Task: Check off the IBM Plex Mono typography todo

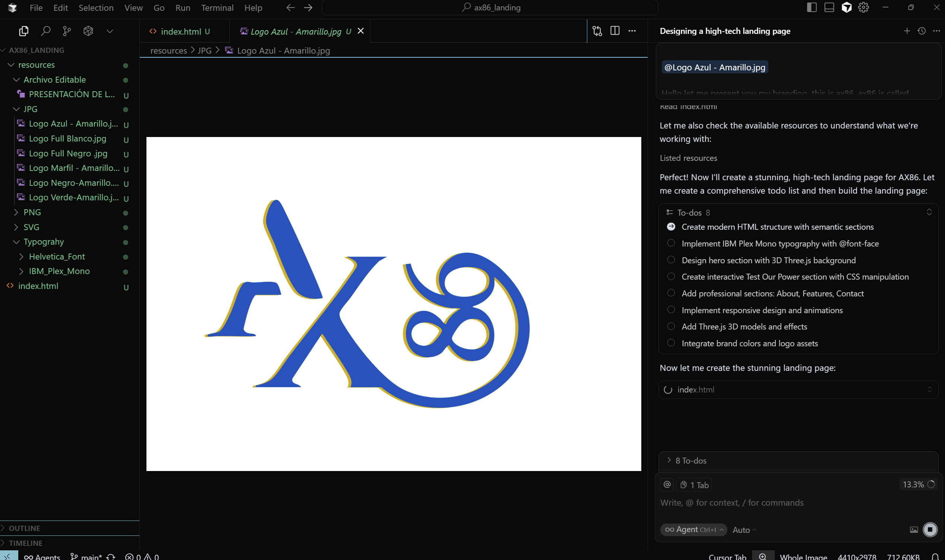Action: 671,244
